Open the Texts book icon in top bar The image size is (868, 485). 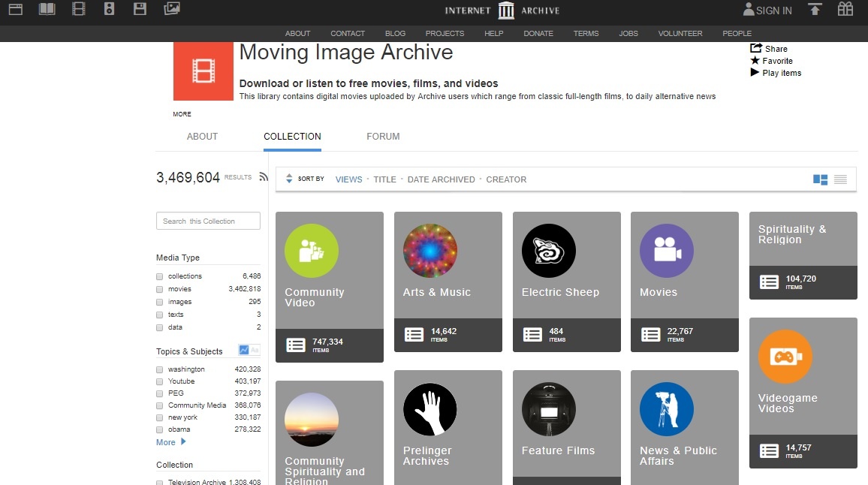click(47, 9)
